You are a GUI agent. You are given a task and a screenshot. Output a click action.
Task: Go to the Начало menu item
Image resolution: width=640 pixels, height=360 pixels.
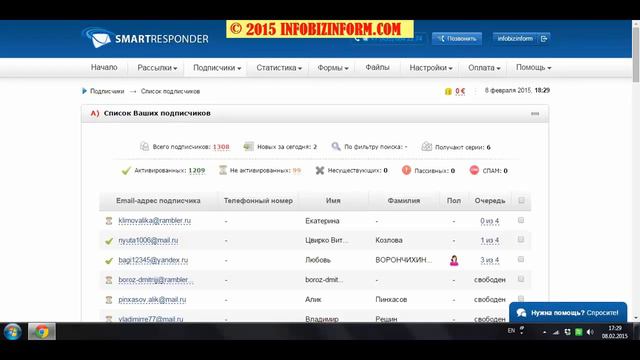click(x=104, y=67)
